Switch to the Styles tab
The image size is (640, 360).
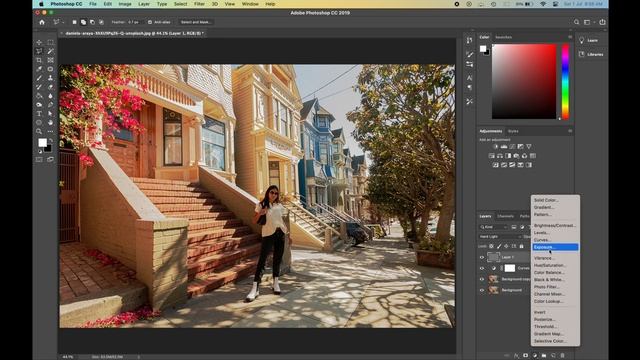(513, 131)
